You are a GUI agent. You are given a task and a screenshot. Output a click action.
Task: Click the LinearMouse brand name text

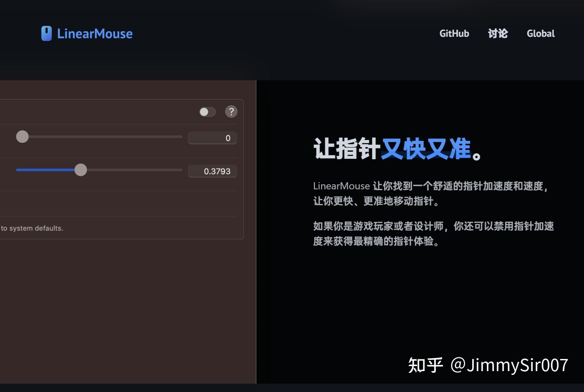[95, 33]
